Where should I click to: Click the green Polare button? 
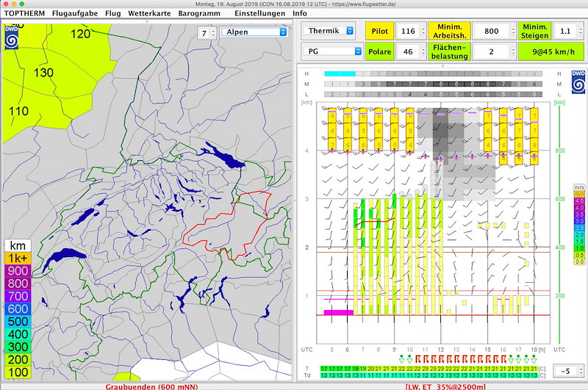tap(379, 51)
